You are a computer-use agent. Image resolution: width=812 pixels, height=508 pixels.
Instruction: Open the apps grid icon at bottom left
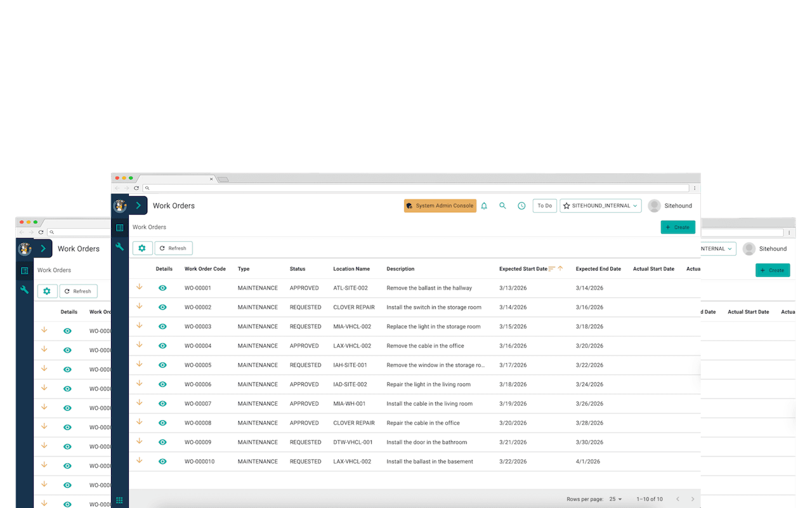click(120, 501)
